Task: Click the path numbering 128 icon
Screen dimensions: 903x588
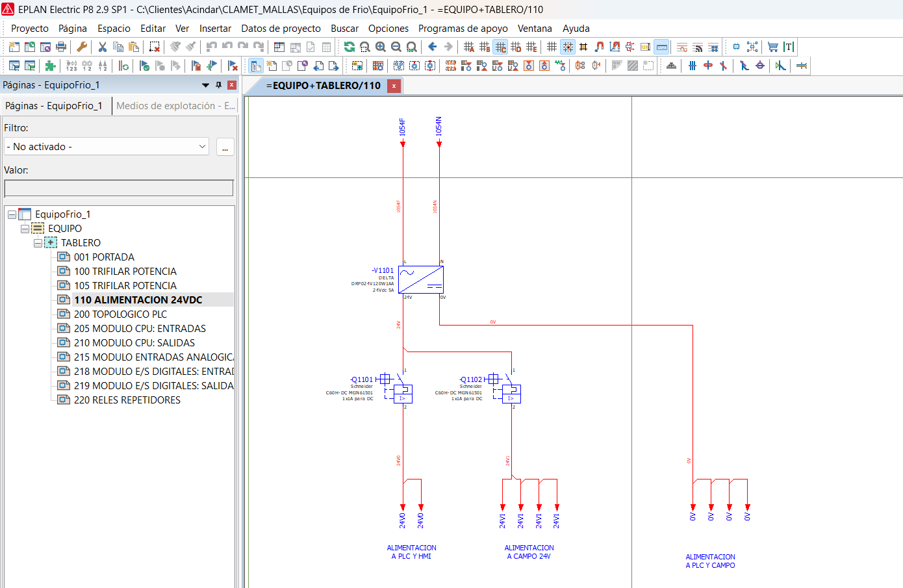Action: pos(646,47)
